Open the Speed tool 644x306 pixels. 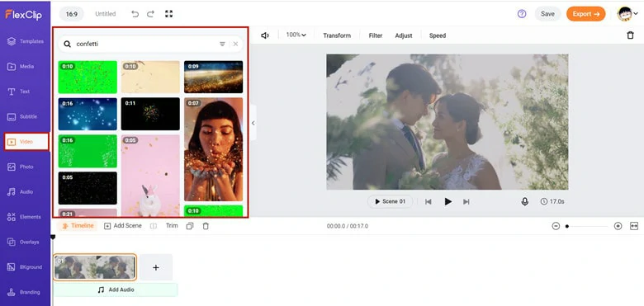(x=438, y=35)
